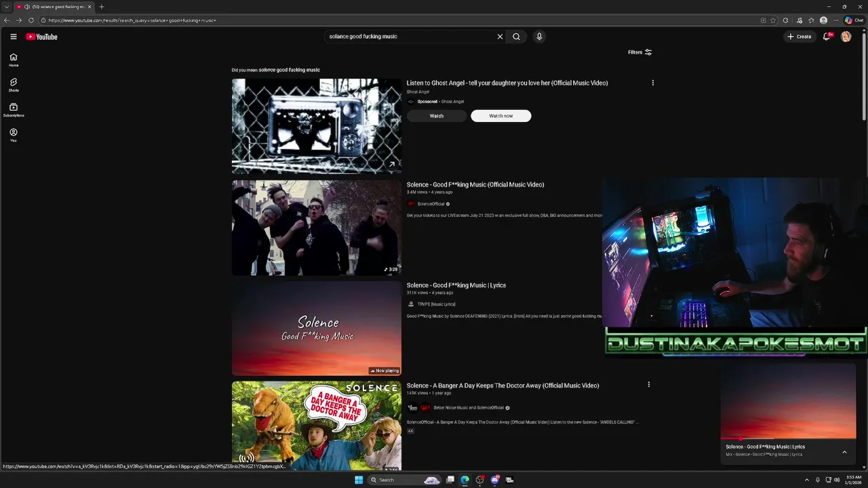Open the search Filters panel
The width and height of the screenshot is (868, 488).
point(639,52)
